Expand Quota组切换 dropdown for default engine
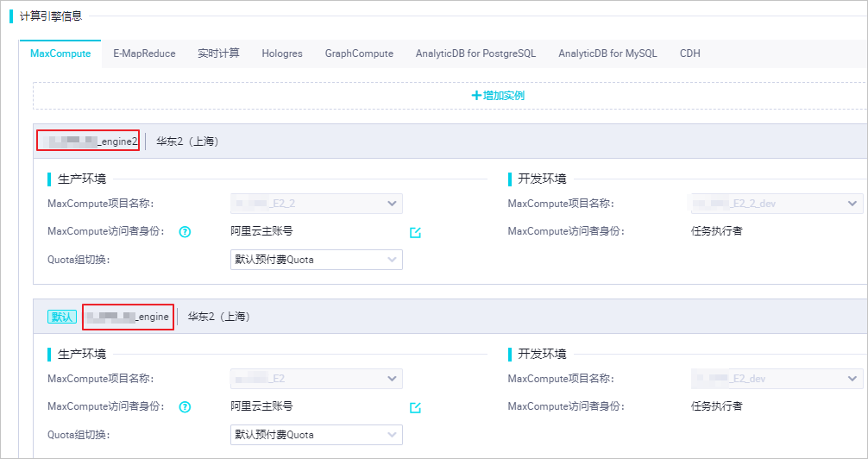Screen dimensions: 868x459 pyautogui.click(x=316, y=435)
